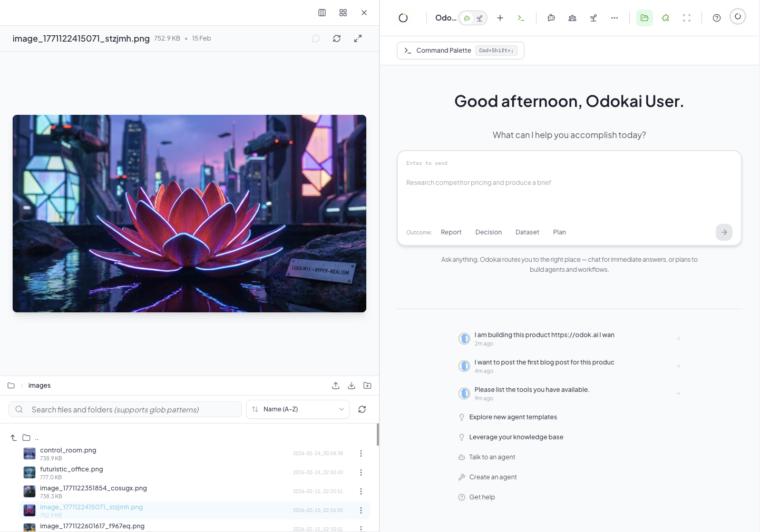Toggle the green folder files panel button

644,18
